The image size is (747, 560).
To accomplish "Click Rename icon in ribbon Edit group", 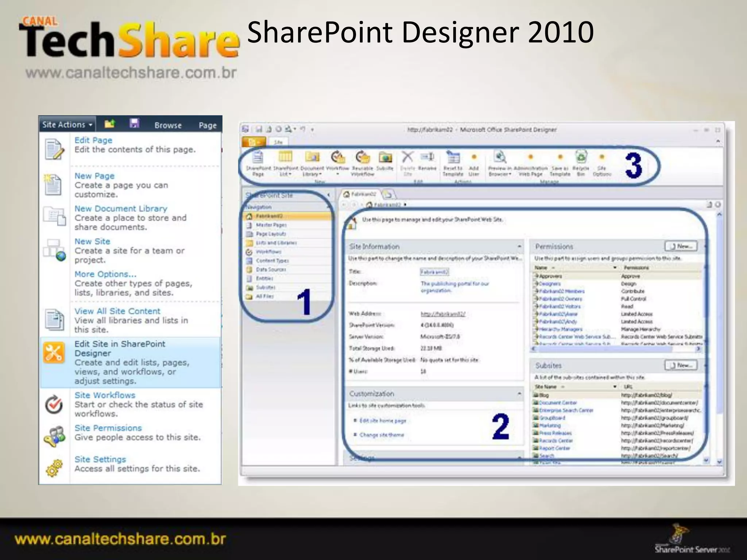I will click(427, 157).
